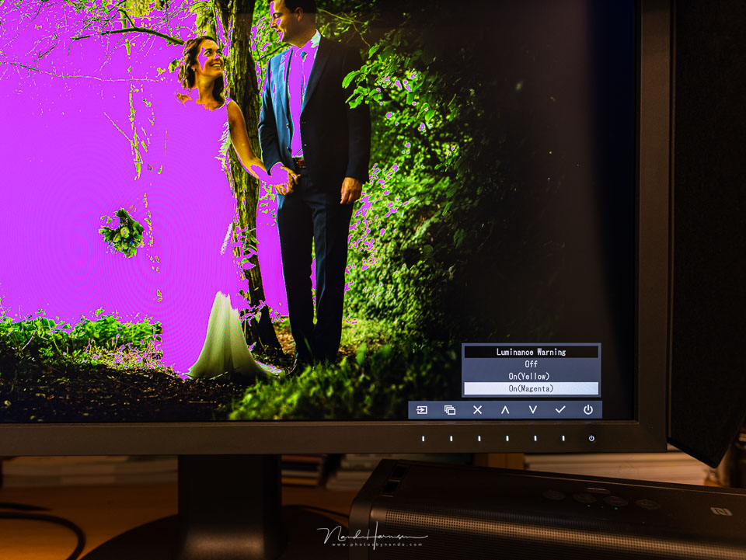Click the Luminance Warning menu title
This screenshot has width=746, height=560.
pyautogui.click(x=531, y=352)
